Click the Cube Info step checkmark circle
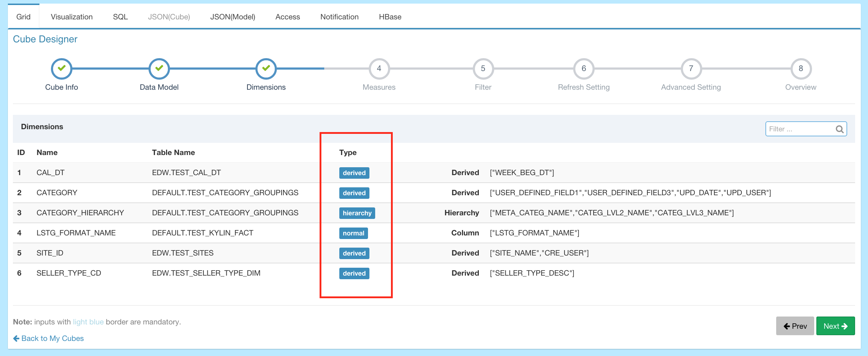The height and width of the screenshot is (356, 868). (x=62, y=69)
